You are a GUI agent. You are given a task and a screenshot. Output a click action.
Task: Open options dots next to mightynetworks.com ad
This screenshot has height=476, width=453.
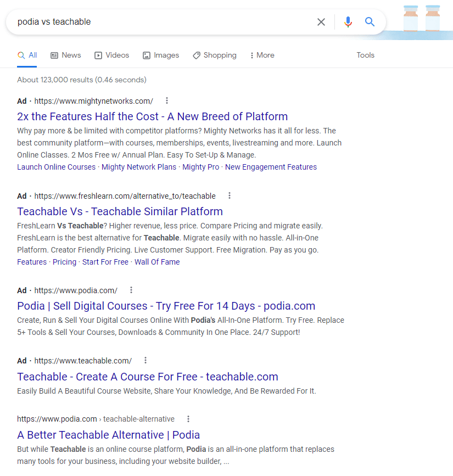(167, 100)
